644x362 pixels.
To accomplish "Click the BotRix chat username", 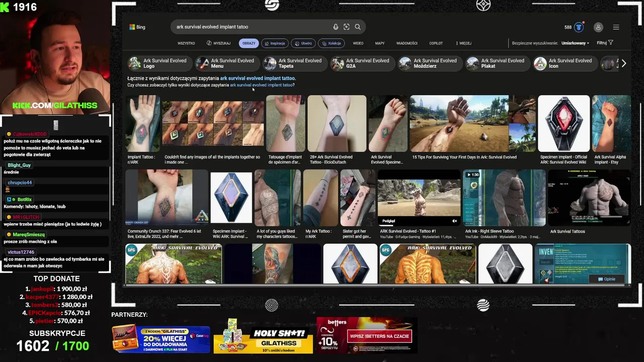I will click(25, 200).
